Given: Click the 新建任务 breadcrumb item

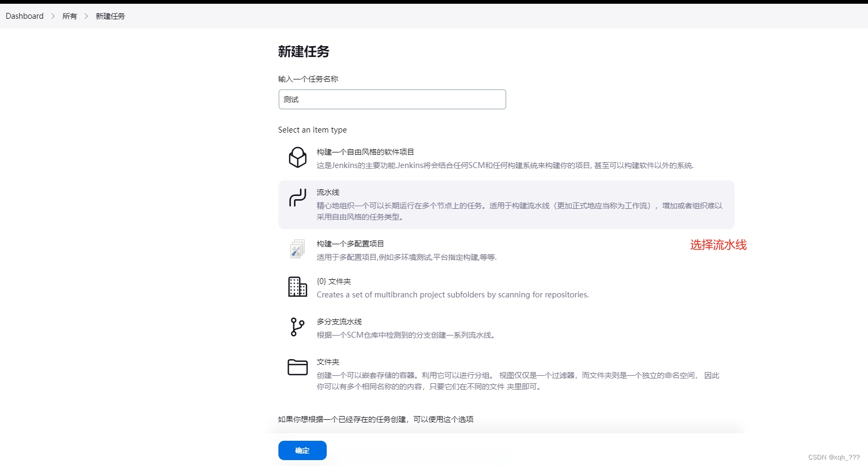Looking at the screenshot, I should [x=111, y=16].
